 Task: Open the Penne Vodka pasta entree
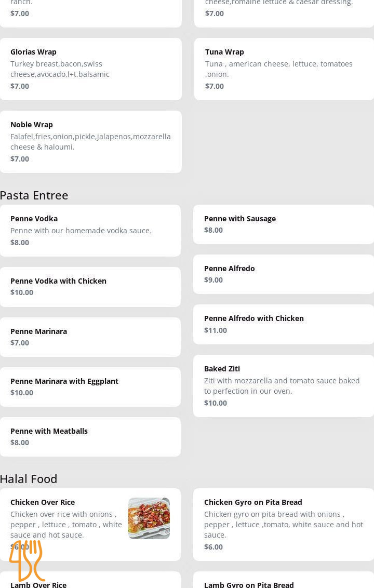click(x=90, y=230)
